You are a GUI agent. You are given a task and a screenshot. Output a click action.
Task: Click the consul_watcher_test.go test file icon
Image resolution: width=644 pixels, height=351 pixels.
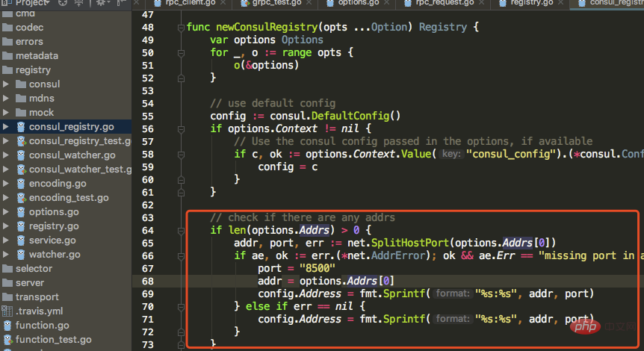[x=22, y=170]
